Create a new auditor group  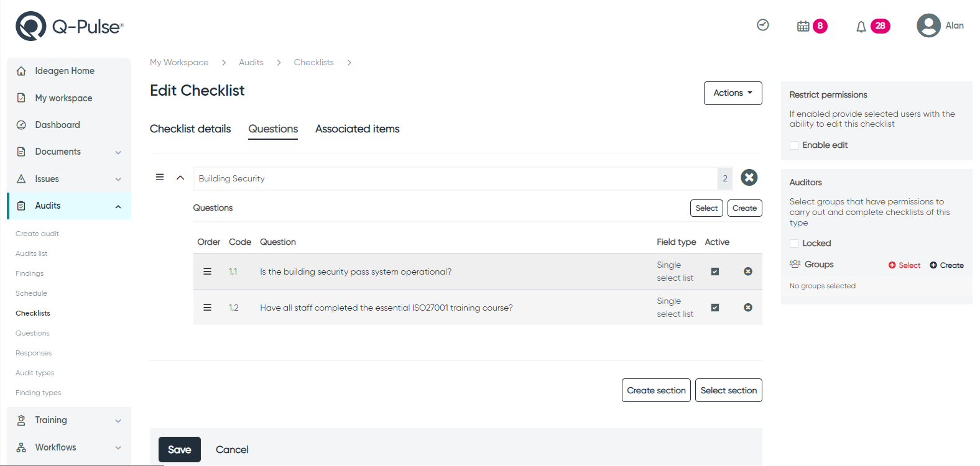pyautogui.click(x=946, y=265)
